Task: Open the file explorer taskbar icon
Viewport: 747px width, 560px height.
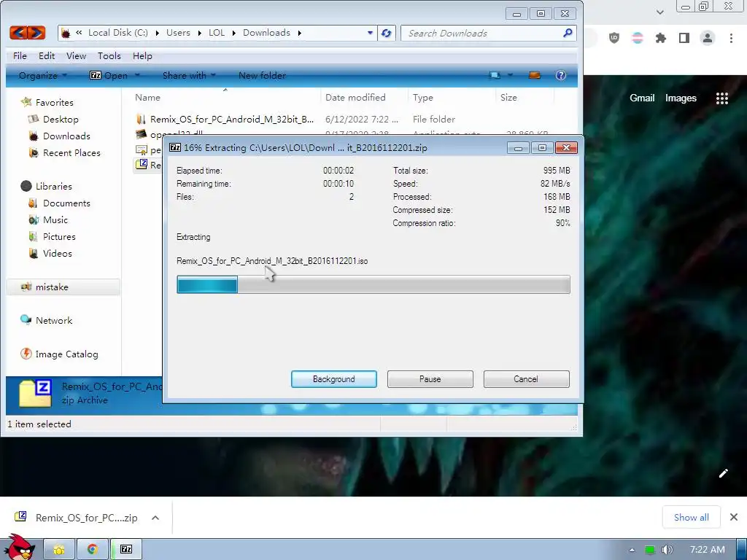Action: (x=59, y=550)
